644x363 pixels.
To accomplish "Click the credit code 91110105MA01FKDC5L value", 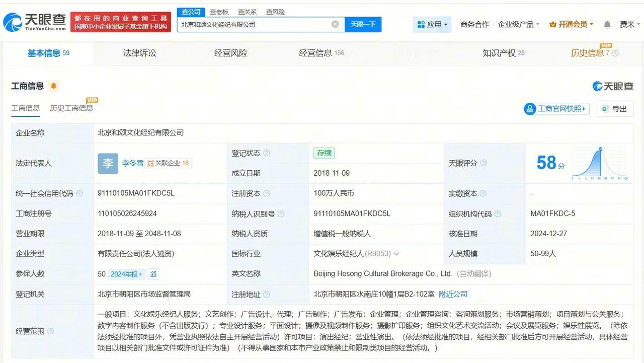I will click(x=136, y=193).
